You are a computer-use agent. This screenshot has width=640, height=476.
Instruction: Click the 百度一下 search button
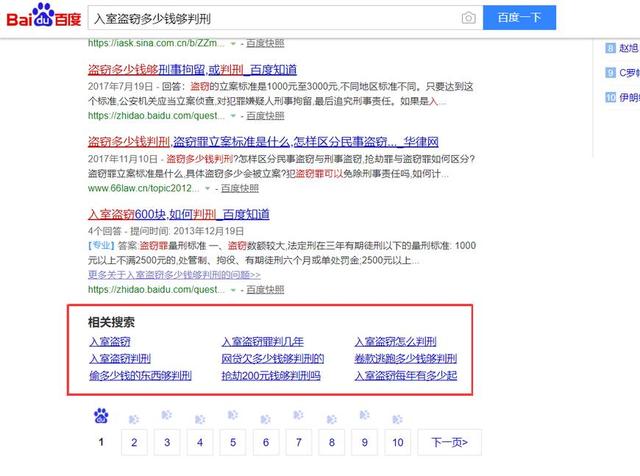coord(519,18)
